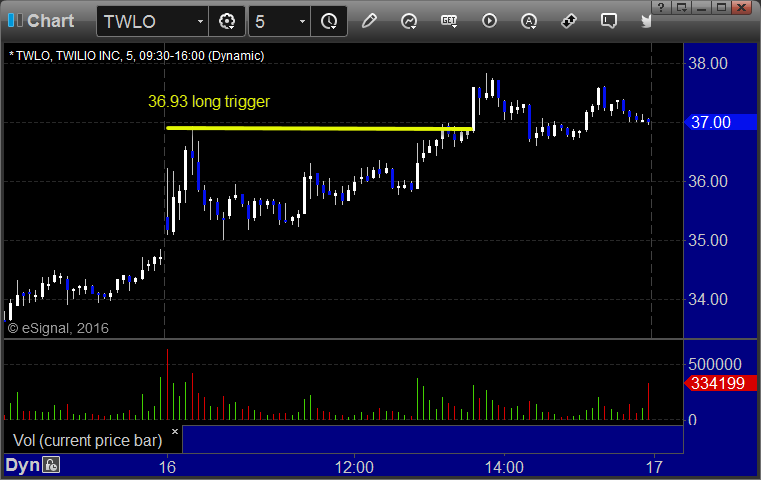Share chart with the Twitter bird icon
The width and height of the screenshot is (761, 480).
646,21
